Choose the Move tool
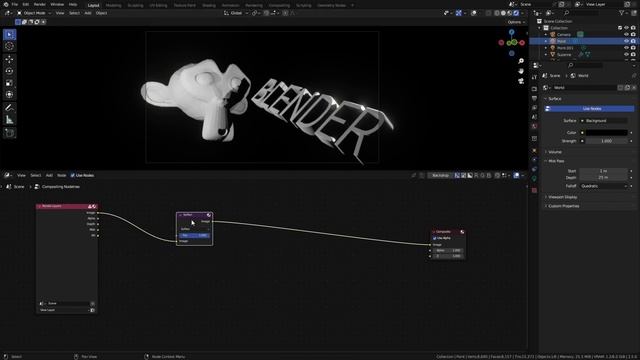Screen dimensions: 640x360 (x=9, y=60)
